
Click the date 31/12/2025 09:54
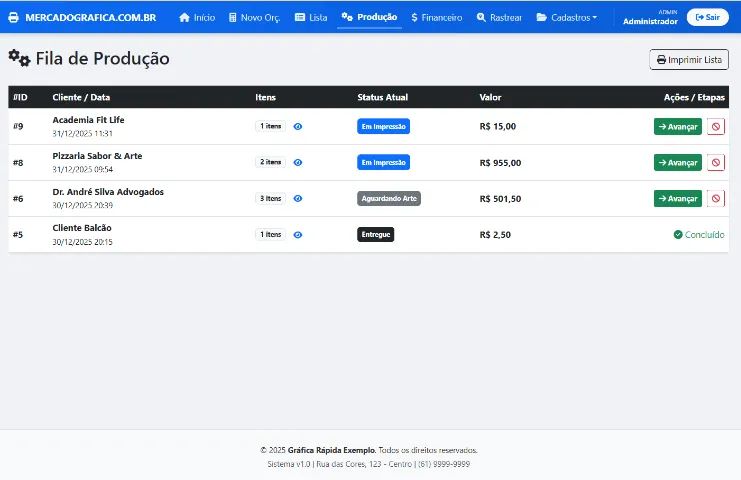[x=83, y=169]
